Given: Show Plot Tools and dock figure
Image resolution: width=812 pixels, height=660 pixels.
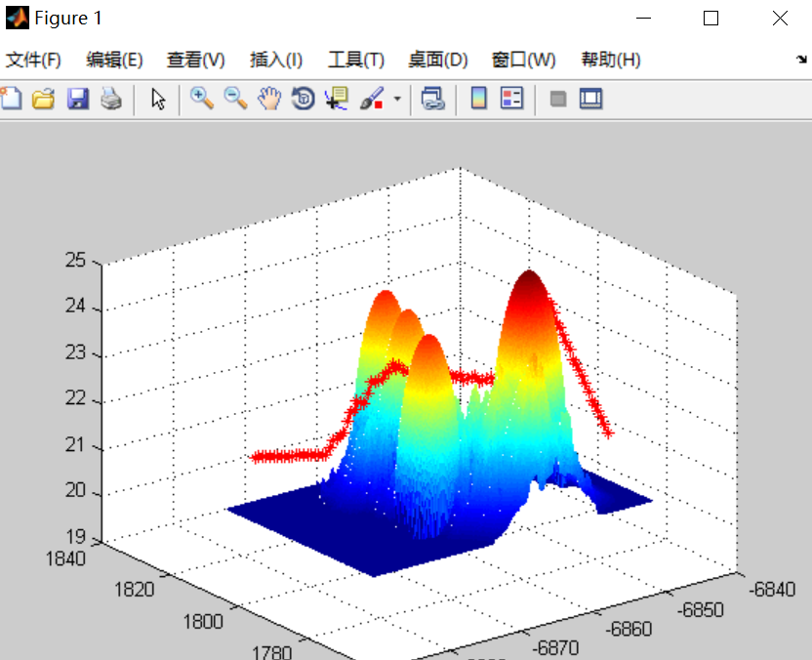Looking at the screenshot, I should tap(590, 99).
